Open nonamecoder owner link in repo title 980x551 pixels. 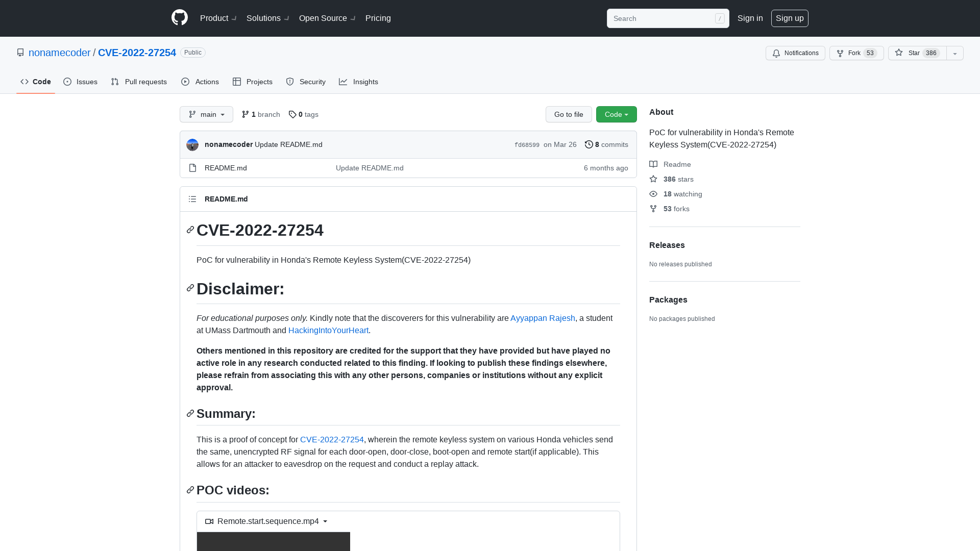59,53
